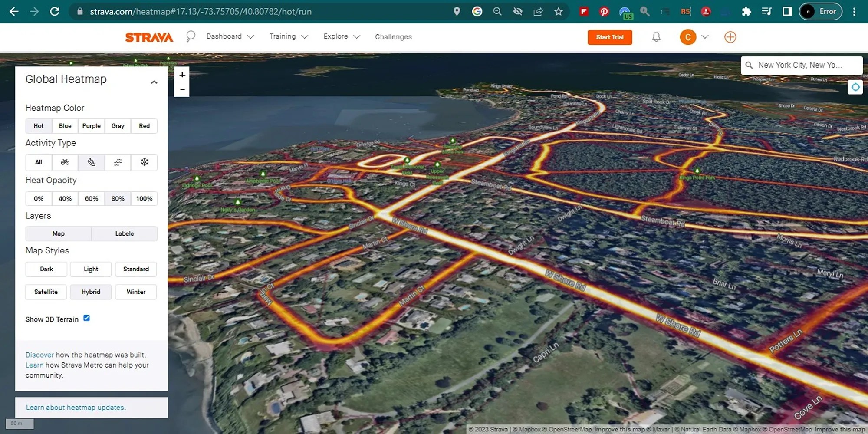The height and width of the screenshot is (434, 868).
Task: Select the running shoe activity icon
Action: pyautogui.click(x=91, y=162)
